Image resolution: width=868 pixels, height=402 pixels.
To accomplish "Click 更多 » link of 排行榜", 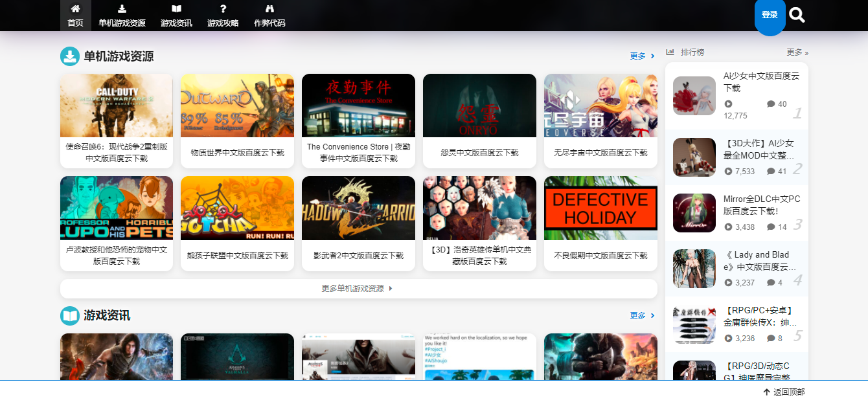I will coord(797,52).
